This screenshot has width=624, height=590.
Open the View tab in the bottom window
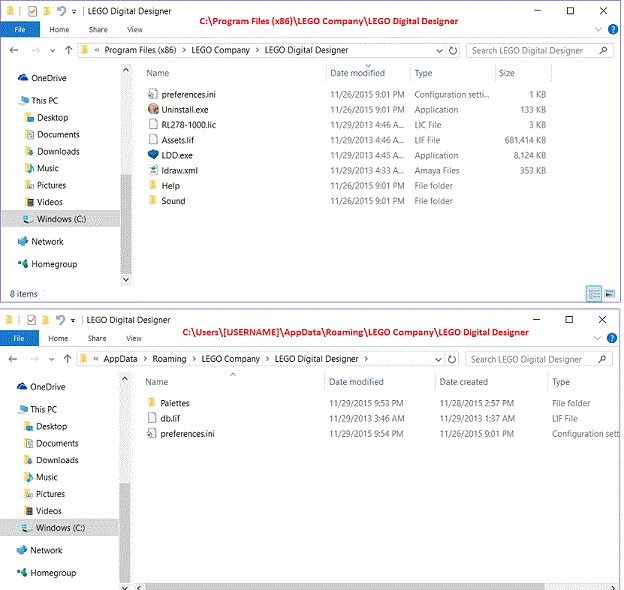[134, 339]
